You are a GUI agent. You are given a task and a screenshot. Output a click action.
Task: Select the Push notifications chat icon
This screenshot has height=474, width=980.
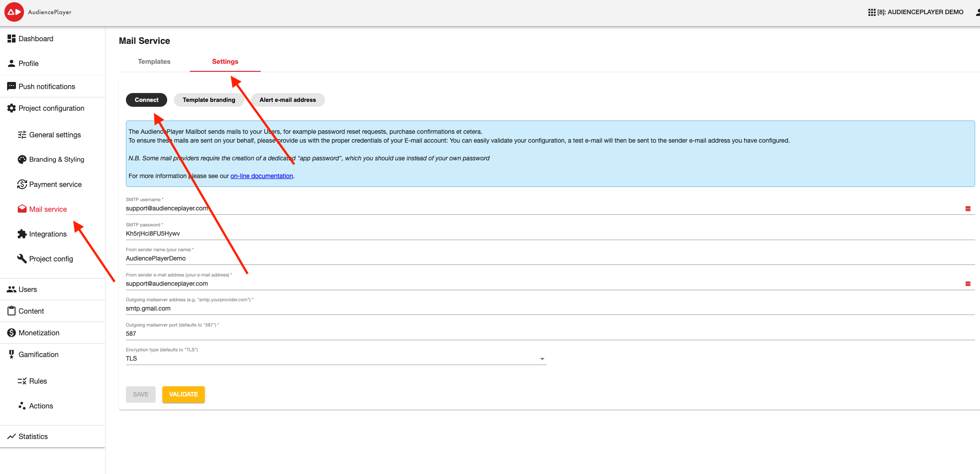coord(12,86)
